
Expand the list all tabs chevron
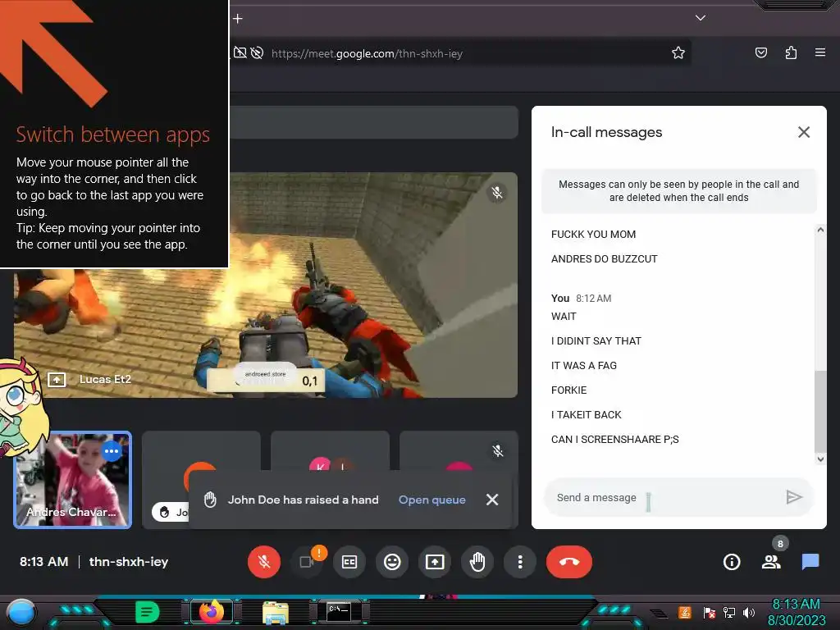coord(701,18)
